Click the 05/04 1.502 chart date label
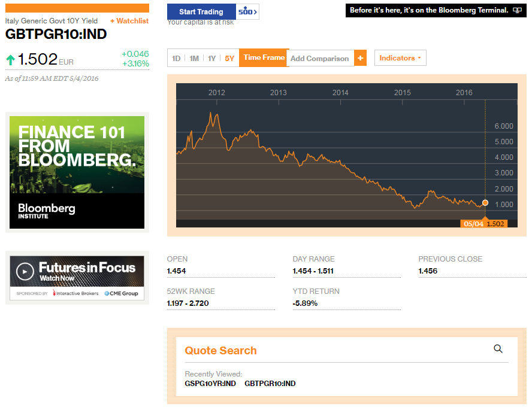The image size is (532, 410). click(484, 224)
